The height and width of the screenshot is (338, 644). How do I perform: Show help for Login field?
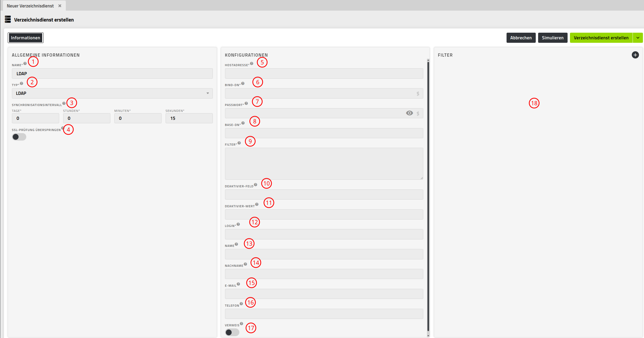(x=238, y=224)
